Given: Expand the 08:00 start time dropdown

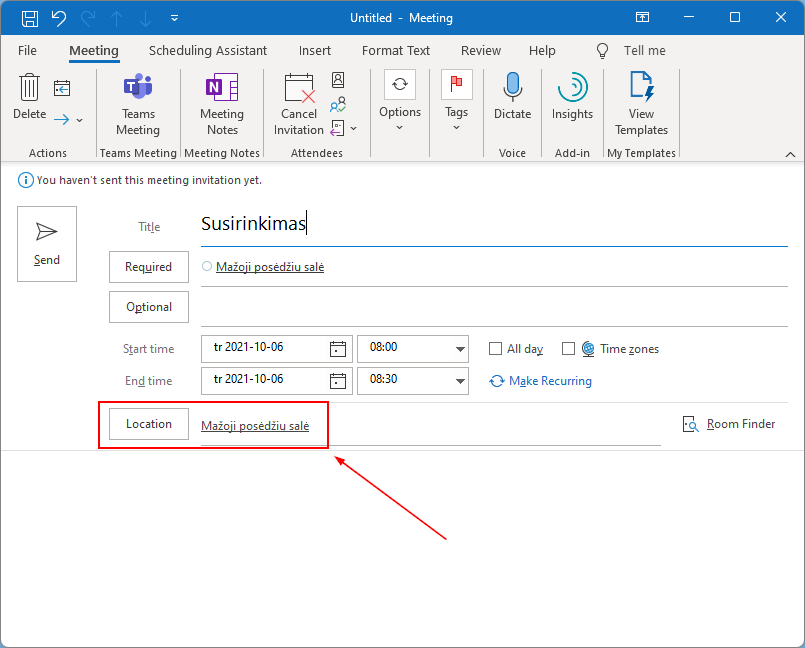Looking at the screenshot, I should click(x=460, y=349).
